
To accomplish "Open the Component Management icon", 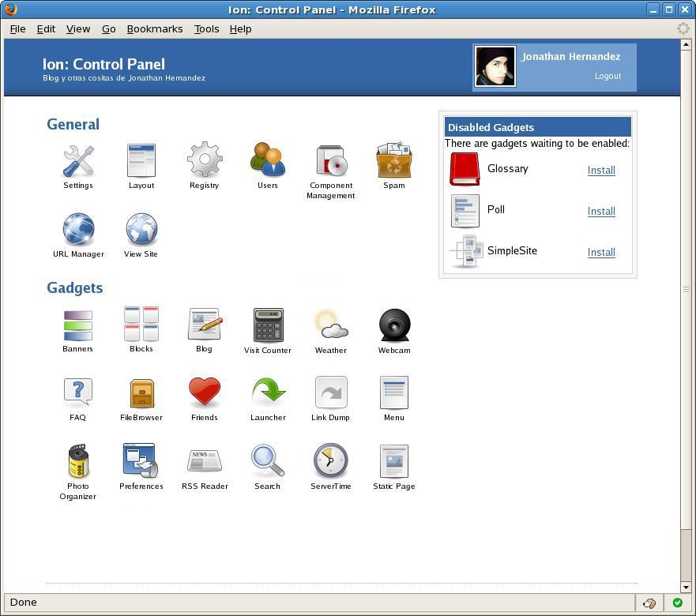I will click(330, 161).
